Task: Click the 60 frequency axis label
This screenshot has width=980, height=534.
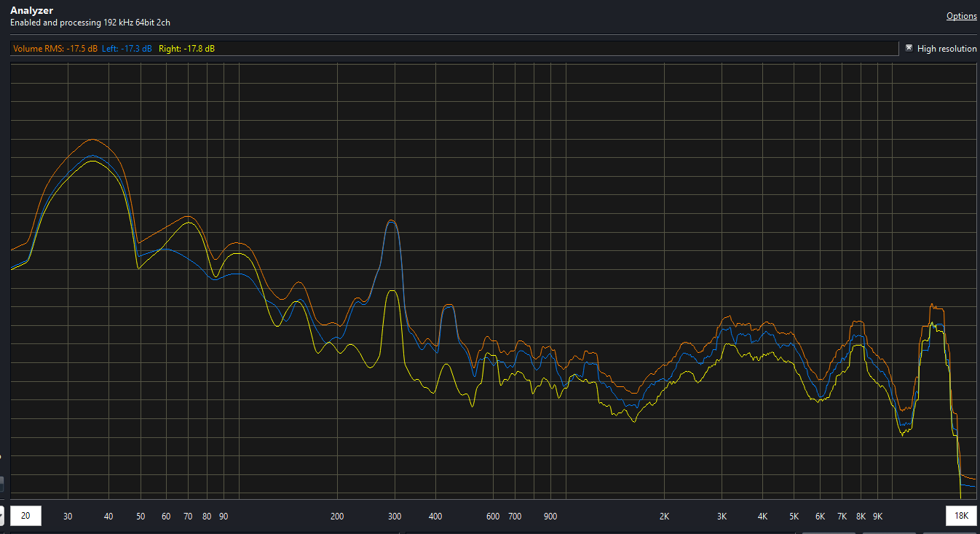Action: (166, 517)
